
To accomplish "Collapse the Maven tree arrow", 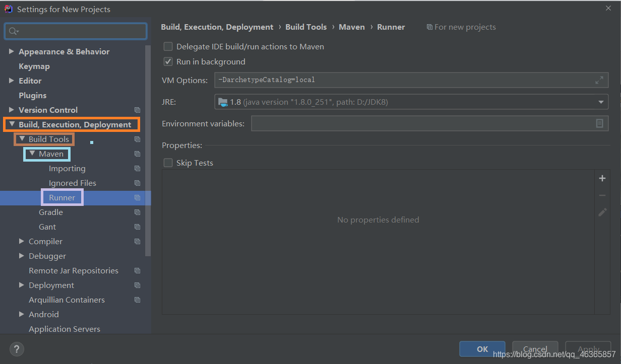I will coord(32,154).
